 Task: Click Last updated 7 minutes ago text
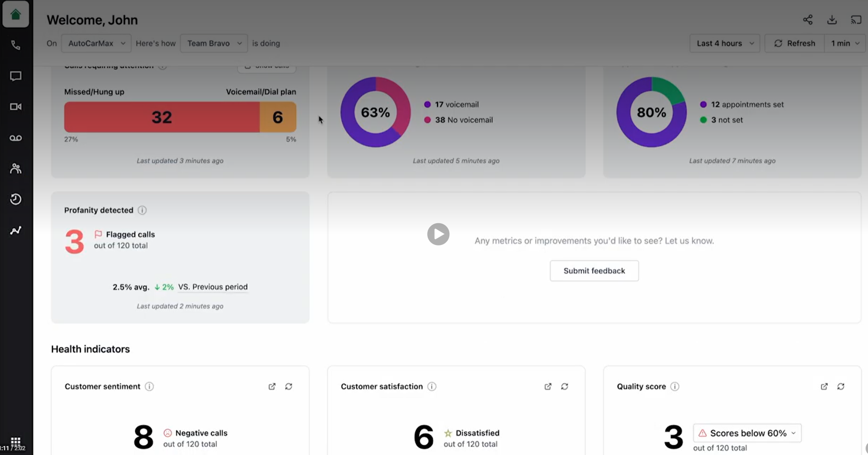732,161
